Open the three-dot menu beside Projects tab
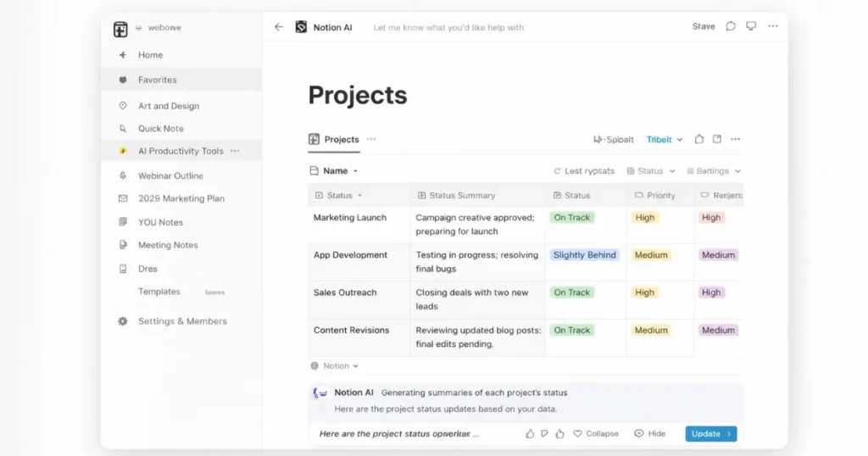The image size is (868, 456). [371, 139]
